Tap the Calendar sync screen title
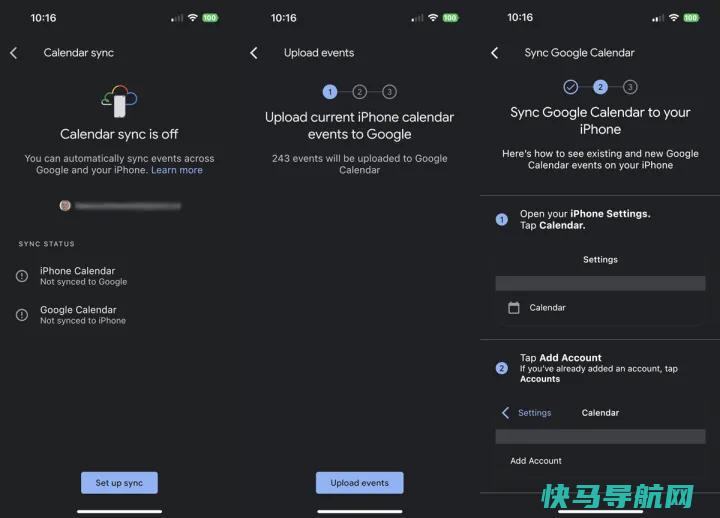720x518 pixels. click(x=79, y=53)
